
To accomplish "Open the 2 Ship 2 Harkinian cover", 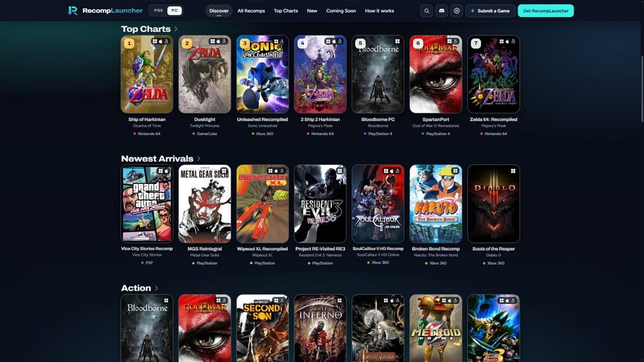I will (320, 75).
